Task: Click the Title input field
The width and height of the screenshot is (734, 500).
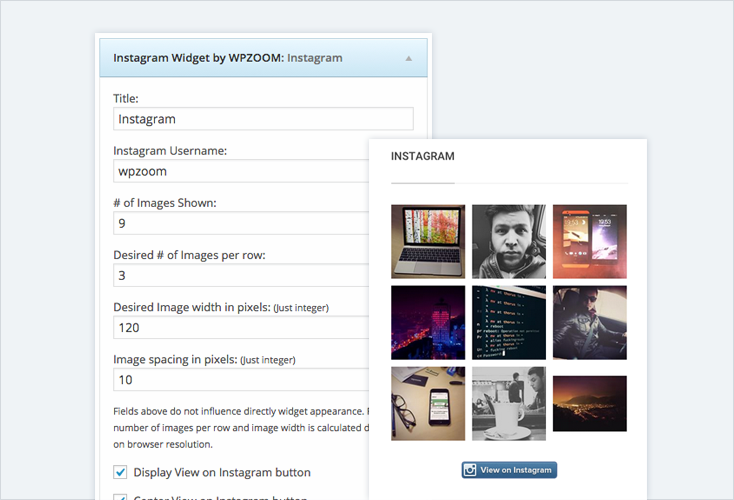Action: 263,119
